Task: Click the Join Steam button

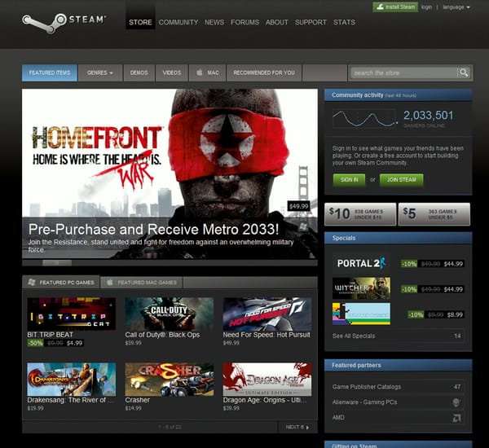Action: [401, 180]
